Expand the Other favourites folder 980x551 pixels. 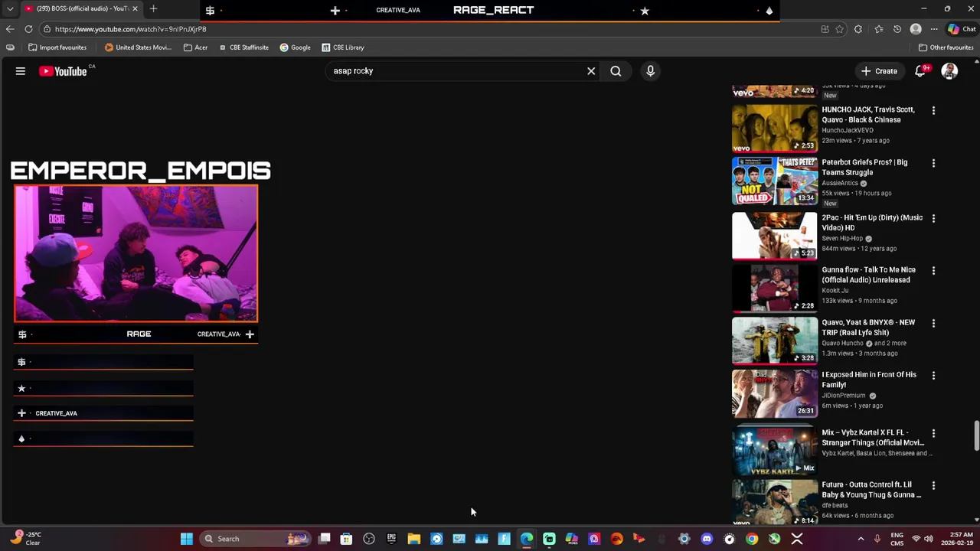point(946,47)
